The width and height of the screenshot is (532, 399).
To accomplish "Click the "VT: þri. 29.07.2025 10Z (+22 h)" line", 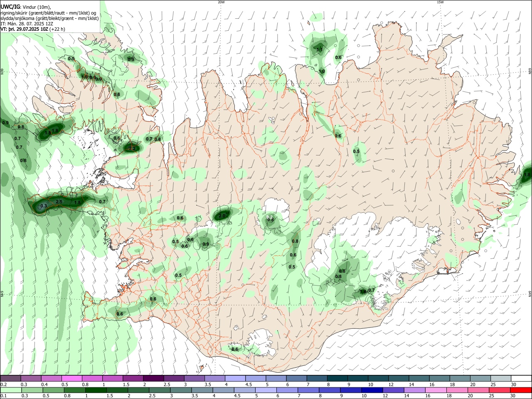I will tap(33, 29).
